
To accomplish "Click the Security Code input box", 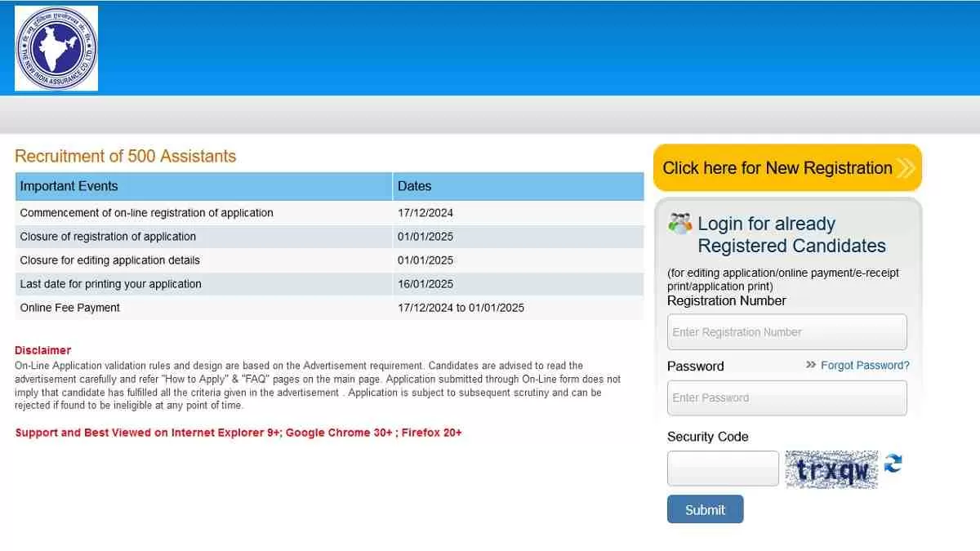I will tap(722, 468).
